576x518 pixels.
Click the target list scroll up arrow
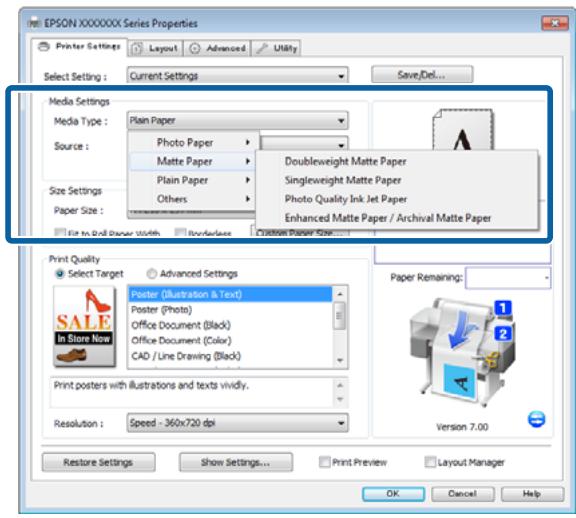[340, 294]
